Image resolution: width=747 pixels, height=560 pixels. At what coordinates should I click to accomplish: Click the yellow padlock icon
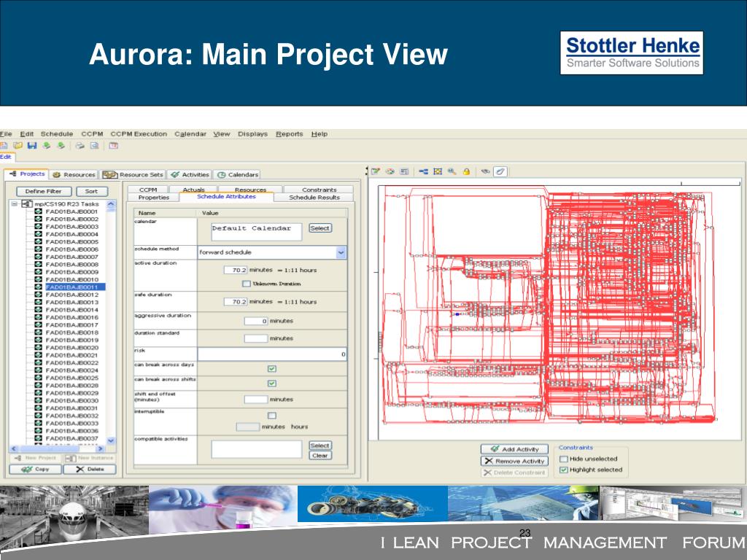pyautogui.click(x=466, y=171)
